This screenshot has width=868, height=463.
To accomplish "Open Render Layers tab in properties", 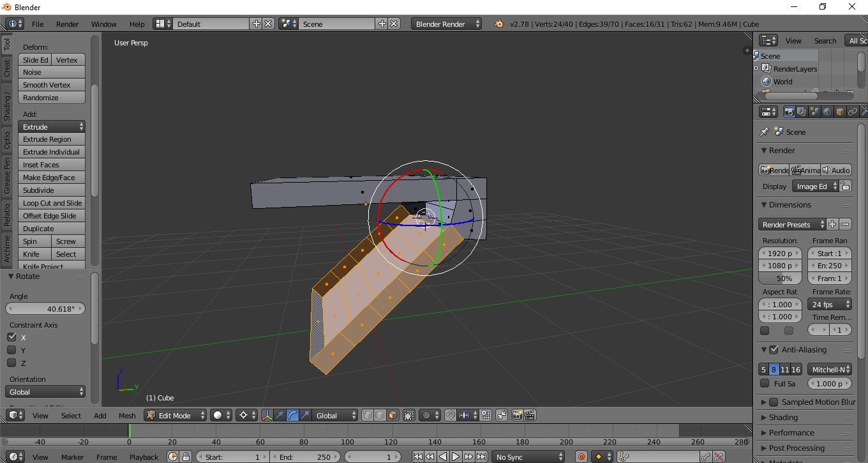I will tap(802, 112).
